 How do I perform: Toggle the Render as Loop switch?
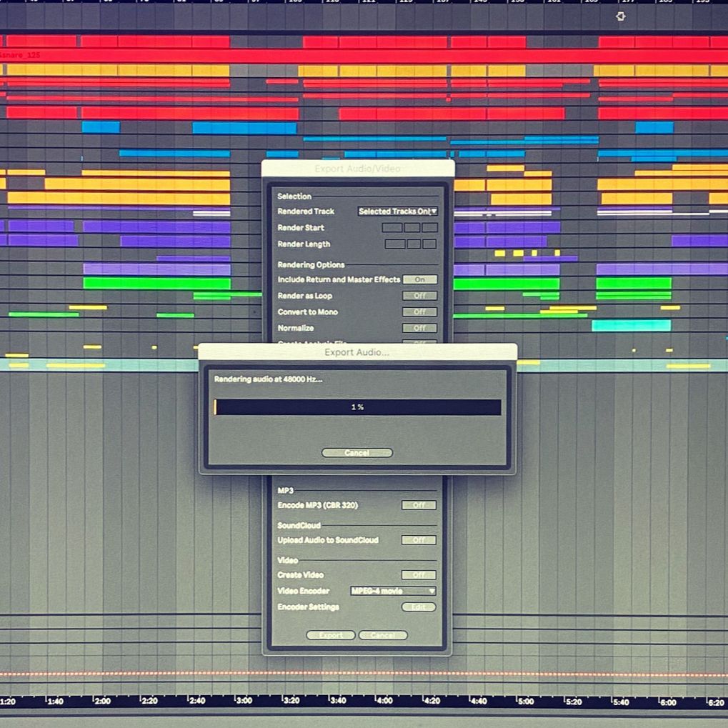(x=419, y=296)
